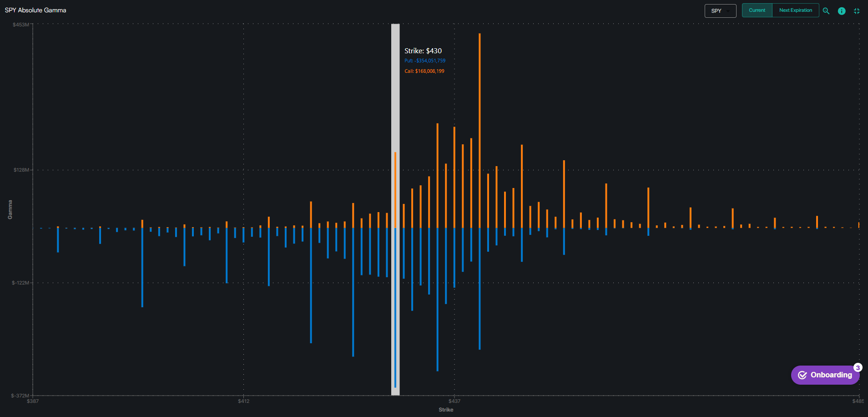The height and width of the screenshot is (417, 868).
Task: Open the purple Onboarding button
Action: [825, 375]
